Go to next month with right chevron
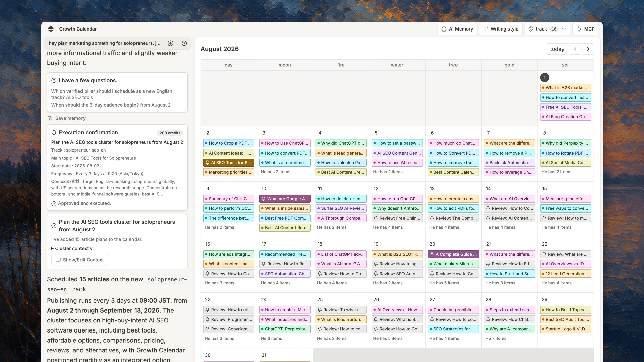Image resolution: width=644 pixels, height=362 pixels. (x=588, y=49)
